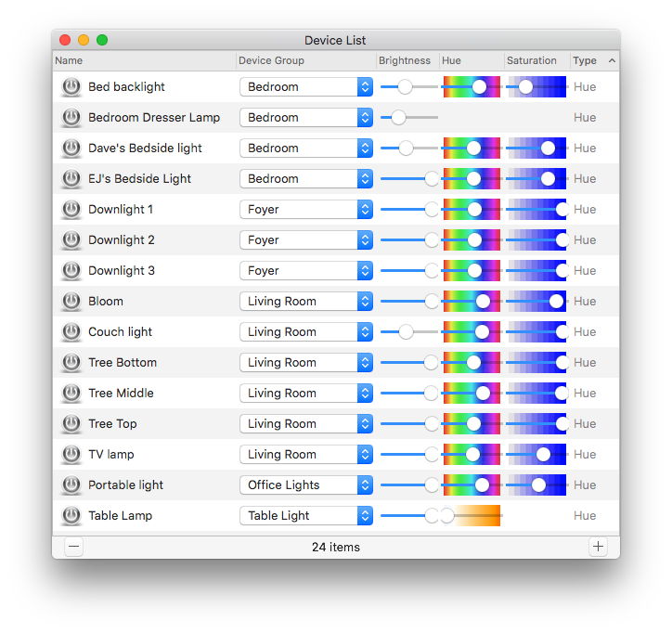Image resolution: width=672 pixels, height=633 pixels.
Task: Open the EJ's Bedside Light group dropdown
Action: click(x=306, y=179)
